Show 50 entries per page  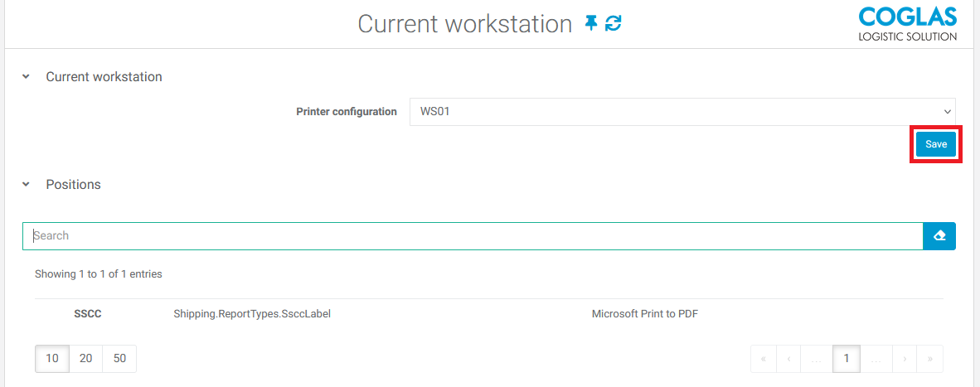pos(119,359)
